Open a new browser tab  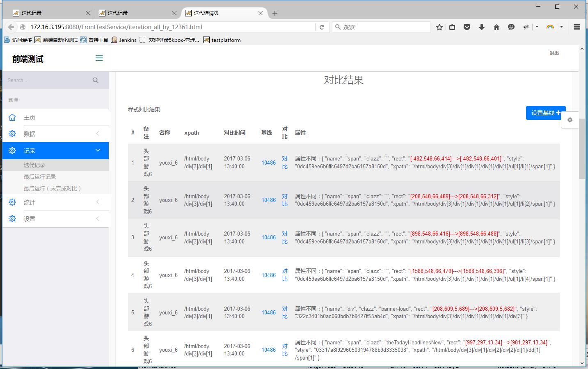click(x=275, y=13)
